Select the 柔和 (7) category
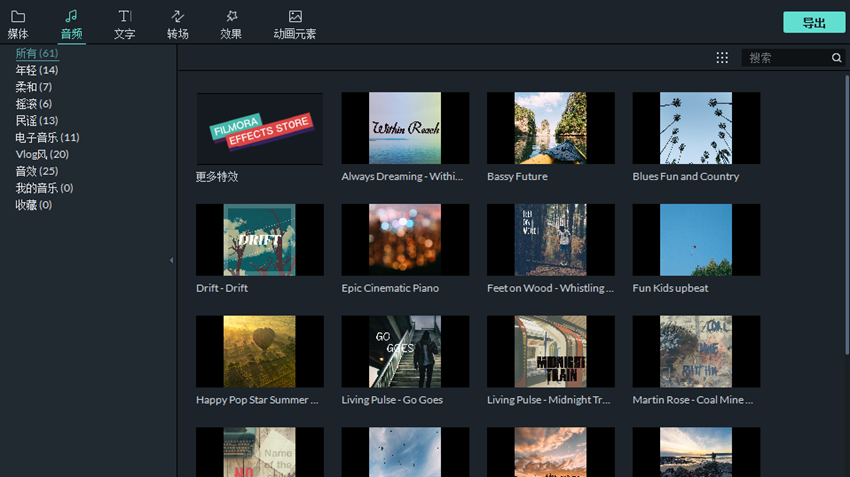This screenshot has height=477, width=850. click(x=34, y=87)
